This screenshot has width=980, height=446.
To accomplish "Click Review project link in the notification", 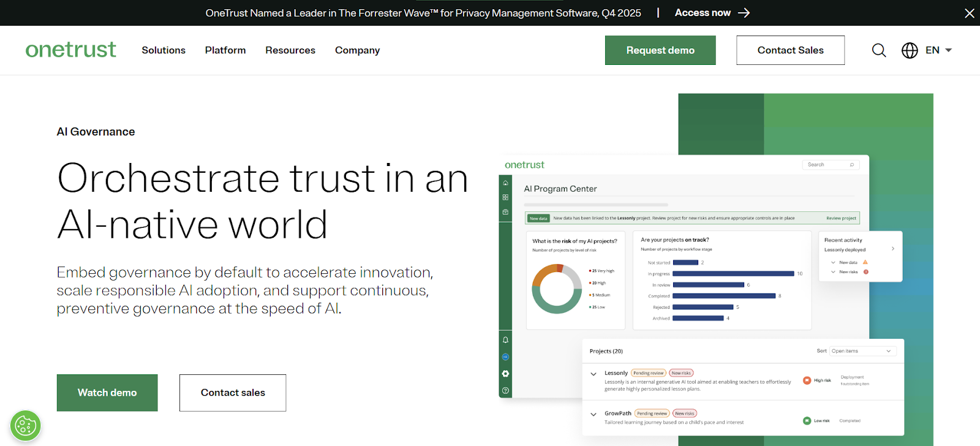I will click(841, 218).
